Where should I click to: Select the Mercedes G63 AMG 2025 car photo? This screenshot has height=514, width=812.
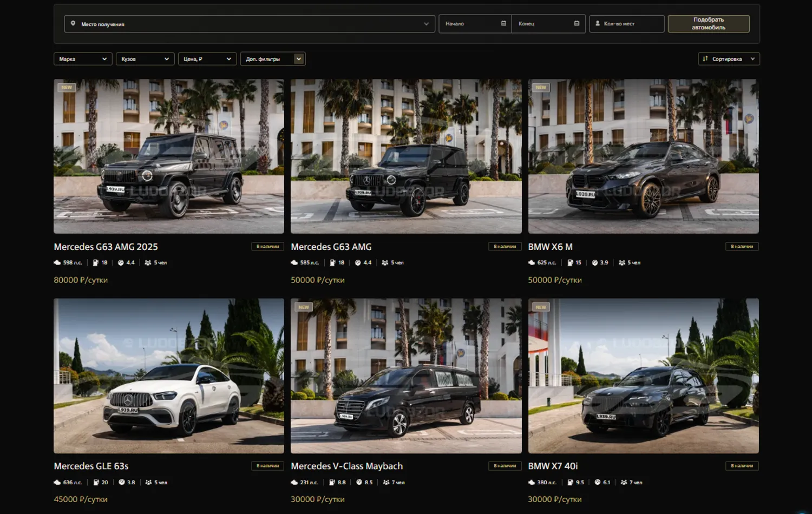pyautogui.click(x=169, y=156)
